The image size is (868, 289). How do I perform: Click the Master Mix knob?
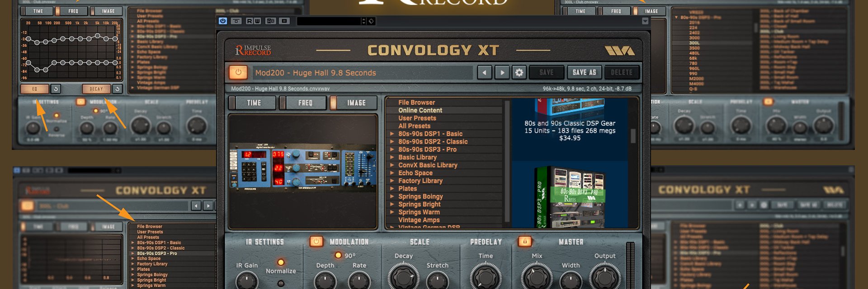tap(537, 278)
